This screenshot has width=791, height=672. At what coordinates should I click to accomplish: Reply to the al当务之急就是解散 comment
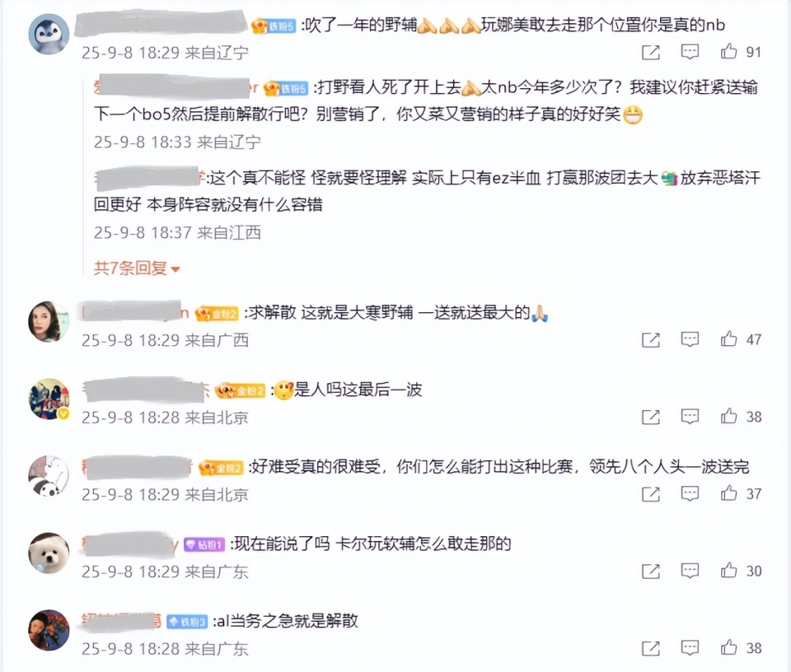tap(690, 648)
